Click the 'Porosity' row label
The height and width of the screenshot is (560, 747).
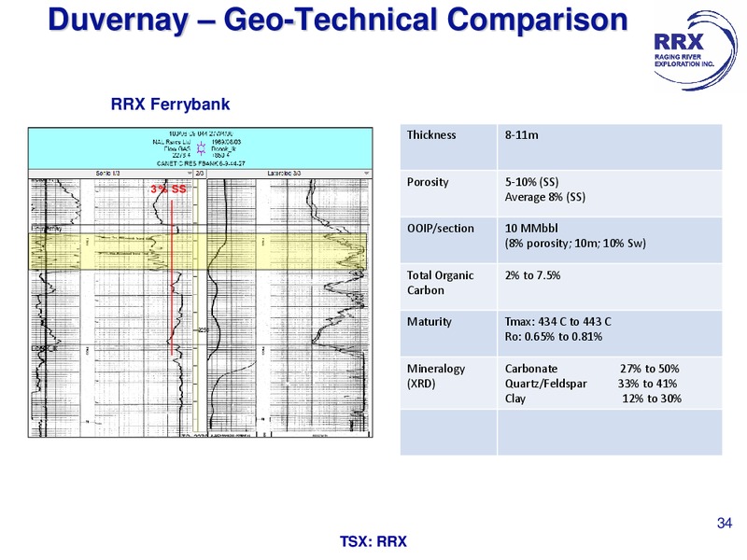428,182
